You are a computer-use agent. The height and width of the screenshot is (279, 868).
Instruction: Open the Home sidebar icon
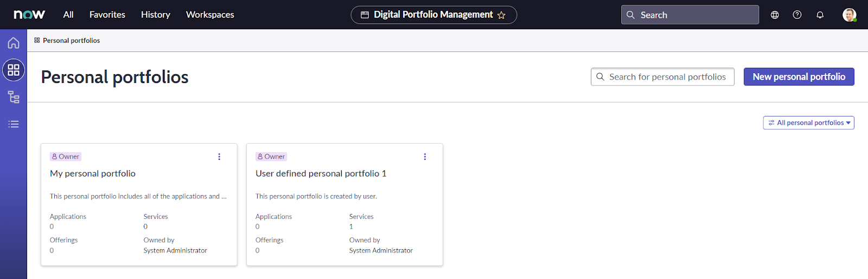(x=14, y=43)
